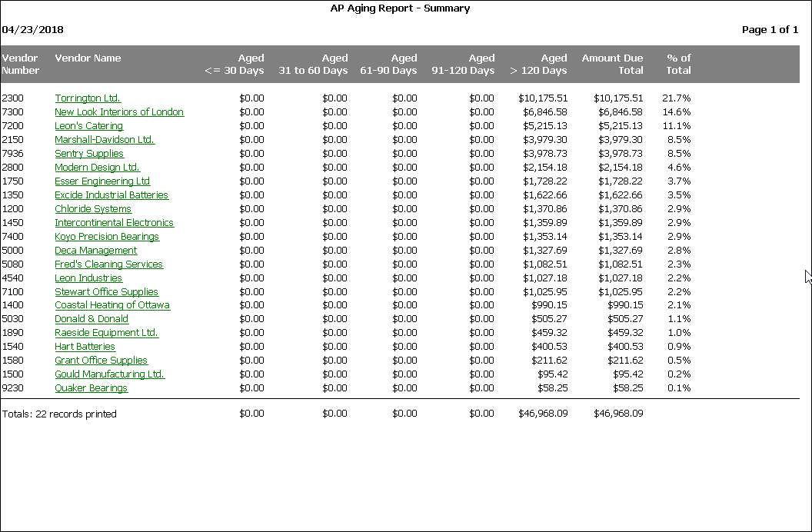Open Intercontinental Electronics vendor link
The height and width of the screenshot is (532, 812).
(x=114, y=222)
